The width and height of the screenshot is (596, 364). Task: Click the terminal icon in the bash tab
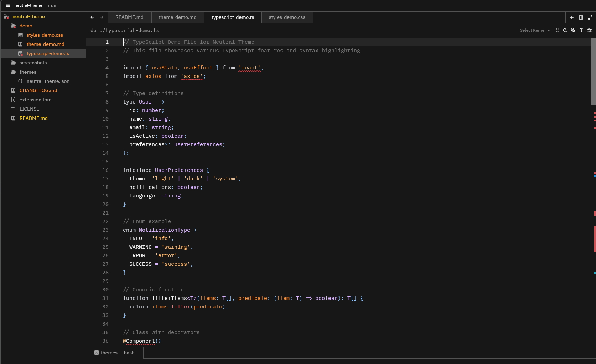tap(97, 353)
